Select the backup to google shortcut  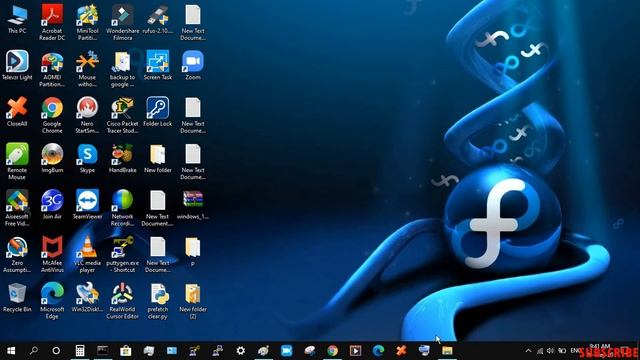[122, 69]
